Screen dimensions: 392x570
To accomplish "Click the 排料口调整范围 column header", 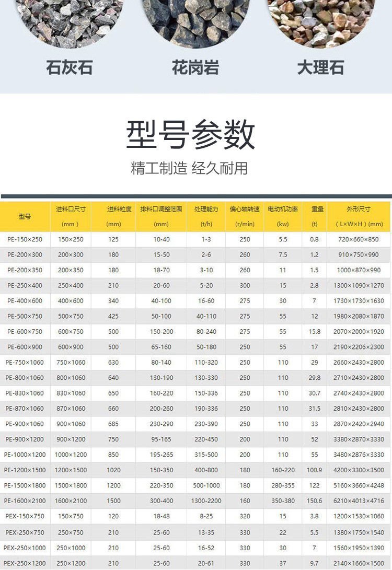I will point(161,209).
